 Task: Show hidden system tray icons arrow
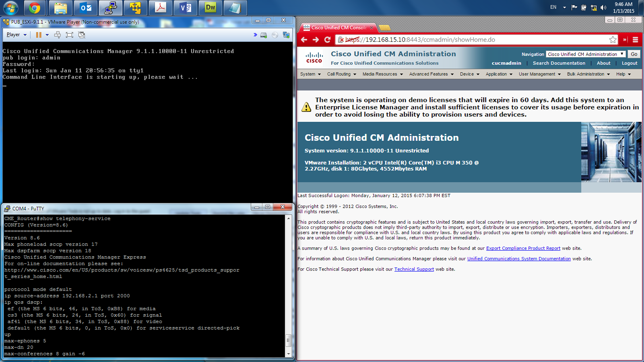coord(564,8)
